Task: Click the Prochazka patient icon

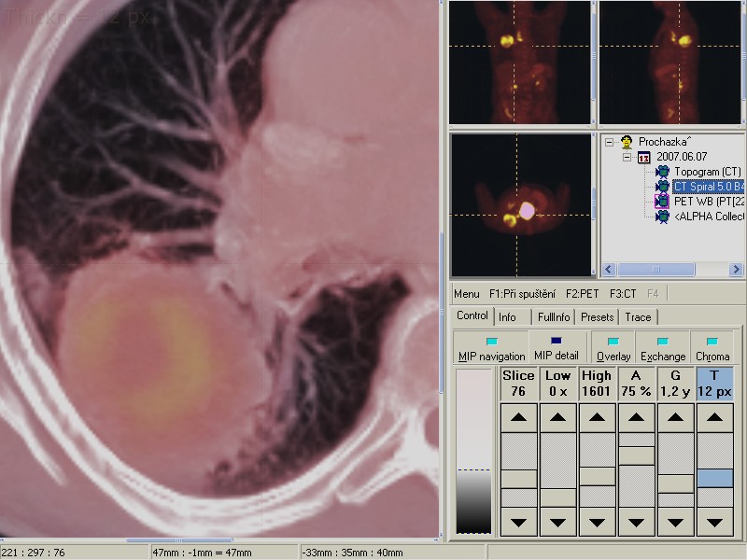Action: pyautogui.click(x=627, y=143)
